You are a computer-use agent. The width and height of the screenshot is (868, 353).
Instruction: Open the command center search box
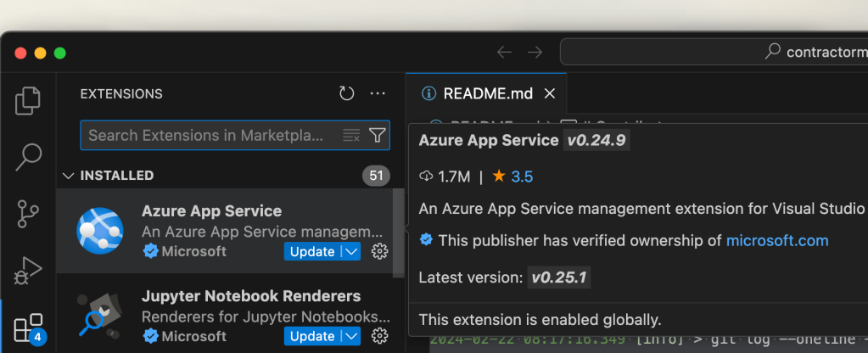coord(714,52)
